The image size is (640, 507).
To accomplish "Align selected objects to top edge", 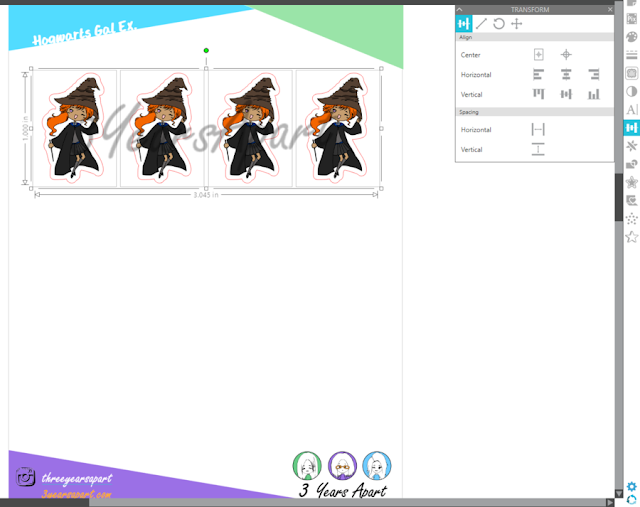I will [x=539, y=94].
